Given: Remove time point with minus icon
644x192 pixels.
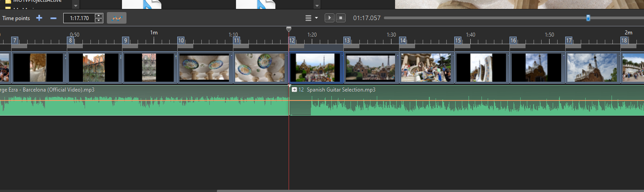Looking at the screenshot, I should click(53, 18).
